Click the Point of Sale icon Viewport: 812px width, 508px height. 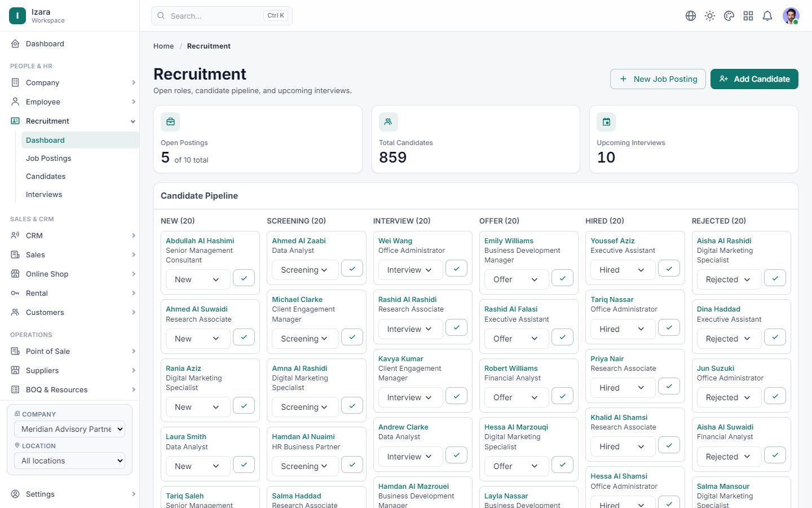15,351
